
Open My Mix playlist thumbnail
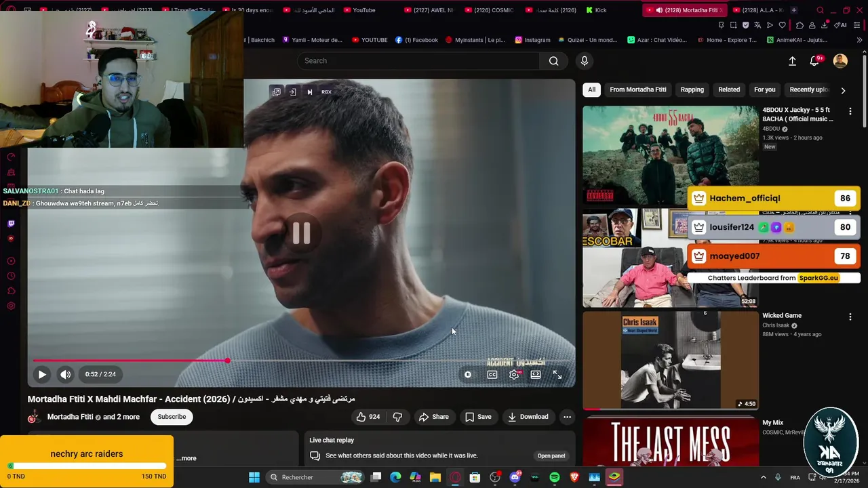pos(670,441)
